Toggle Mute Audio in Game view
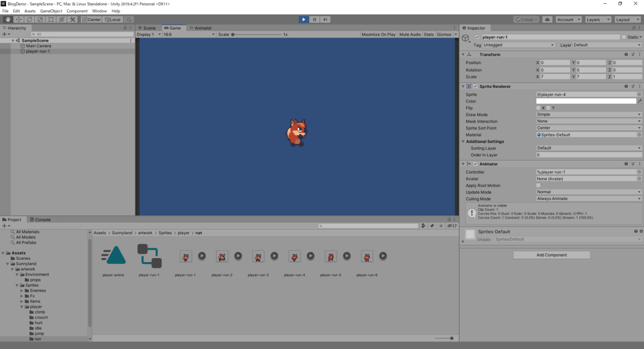This screenshot has height=349, width=644. tap(410, 34)
